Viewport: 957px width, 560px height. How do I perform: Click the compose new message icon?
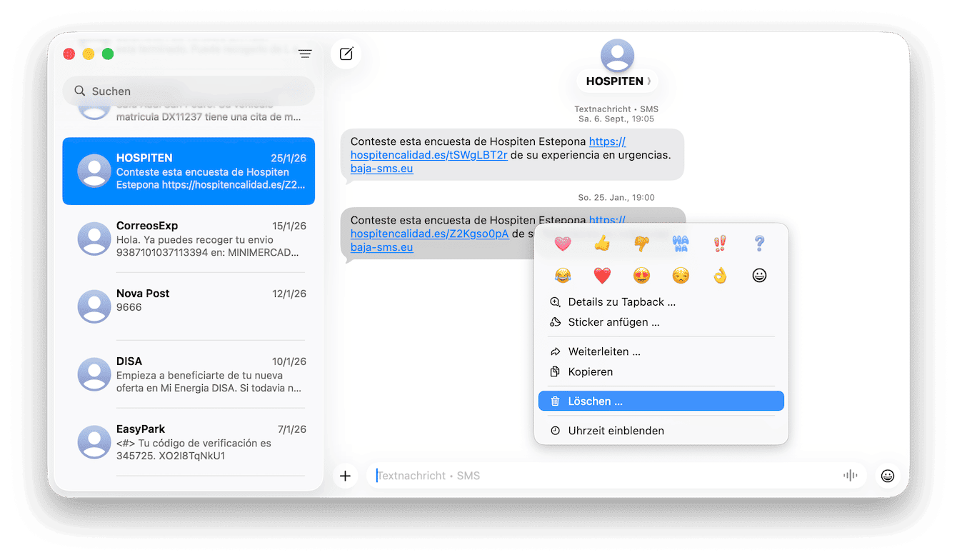tap(346, 54)
